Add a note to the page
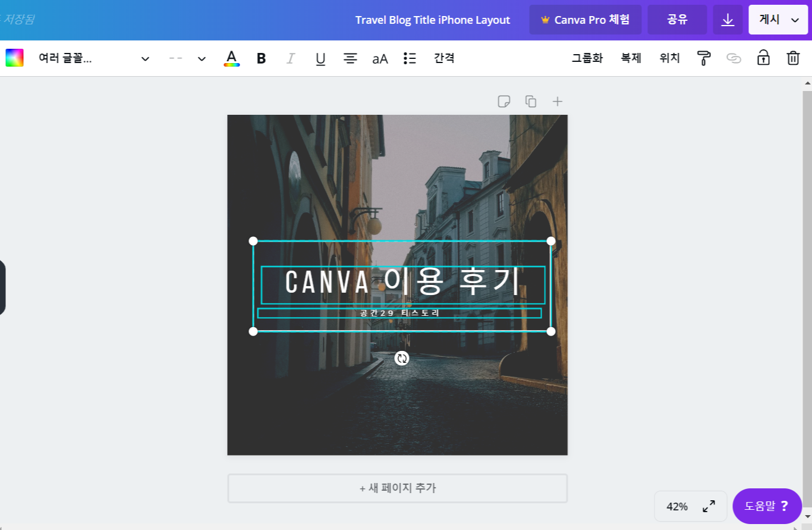Viewport: 812px width, 530px height. (x=504, y=101)
